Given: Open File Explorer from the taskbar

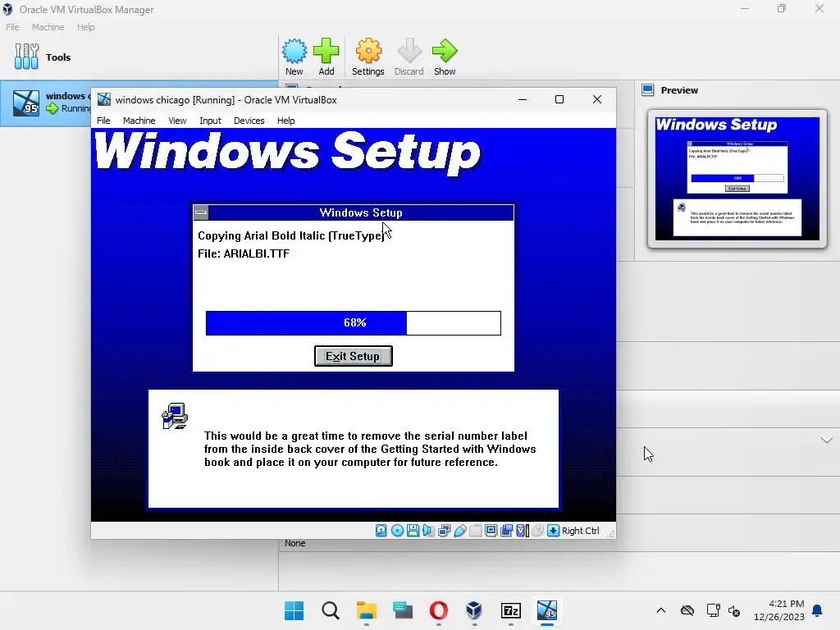Looking at the screenshot, I should [x=367, y=610].
